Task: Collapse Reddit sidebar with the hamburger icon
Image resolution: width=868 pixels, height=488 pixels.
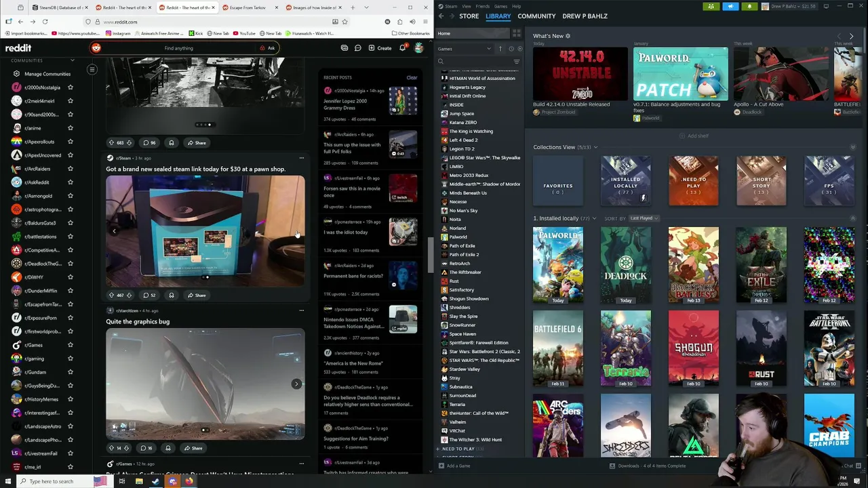Action: (x=92, y=69)
